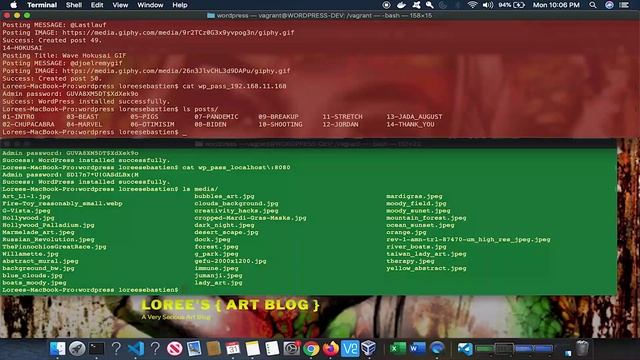
Task: Click the red terminal window title bar
Action: [320, 16]
